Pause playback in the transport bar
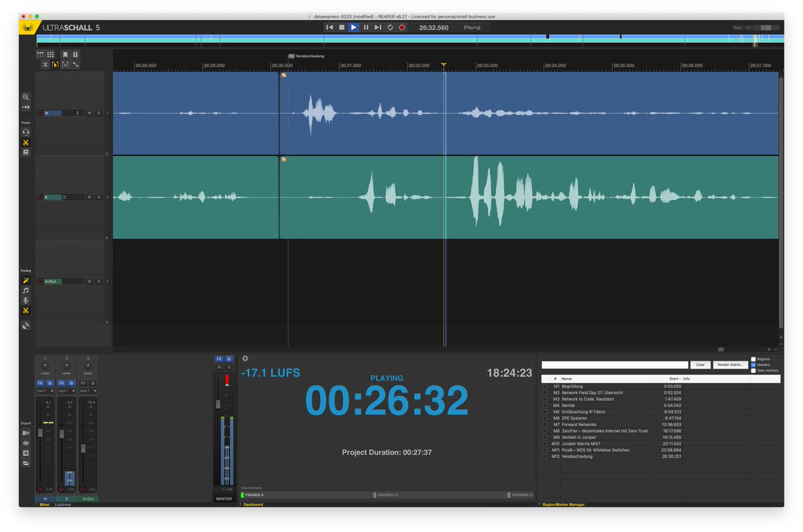The width and height of the screenshot is (803, 532). click(x=366, y=27)
